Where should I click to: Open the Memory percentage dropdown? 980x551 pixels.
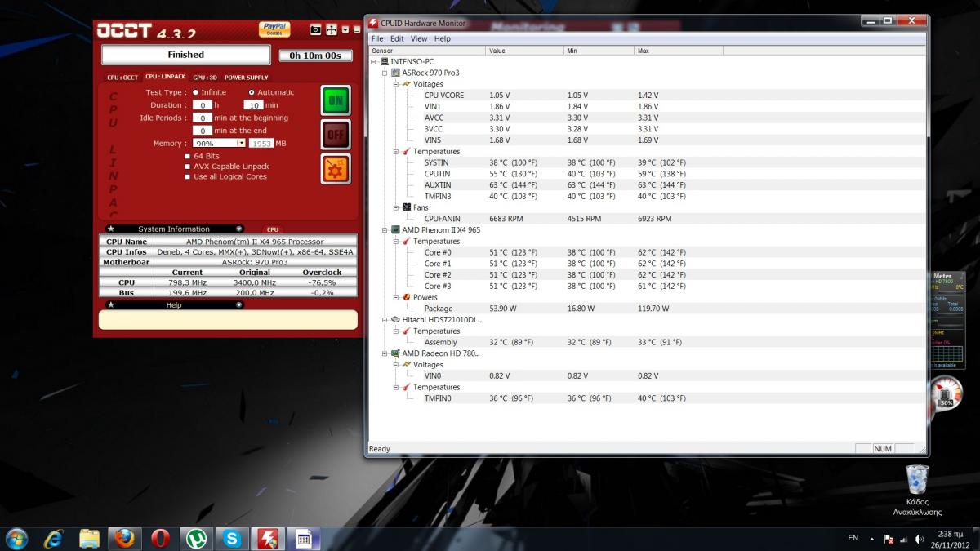coord(241,143)
